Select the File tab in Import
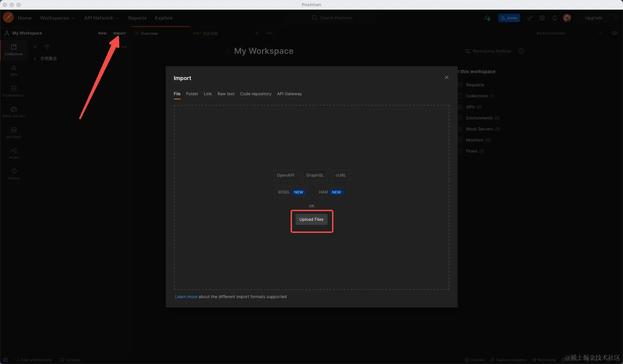The image size is (623, 364). [177, 94]
